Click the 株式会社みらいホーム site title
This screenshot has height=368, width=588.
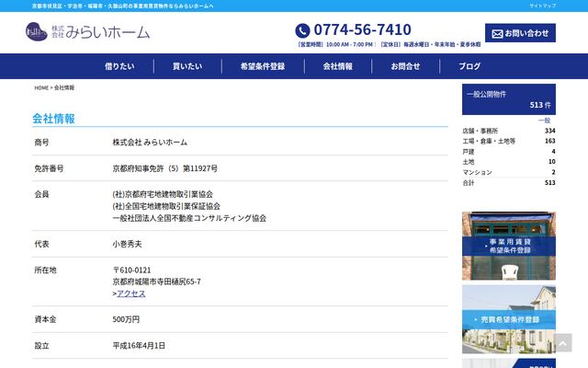[100, 32]
